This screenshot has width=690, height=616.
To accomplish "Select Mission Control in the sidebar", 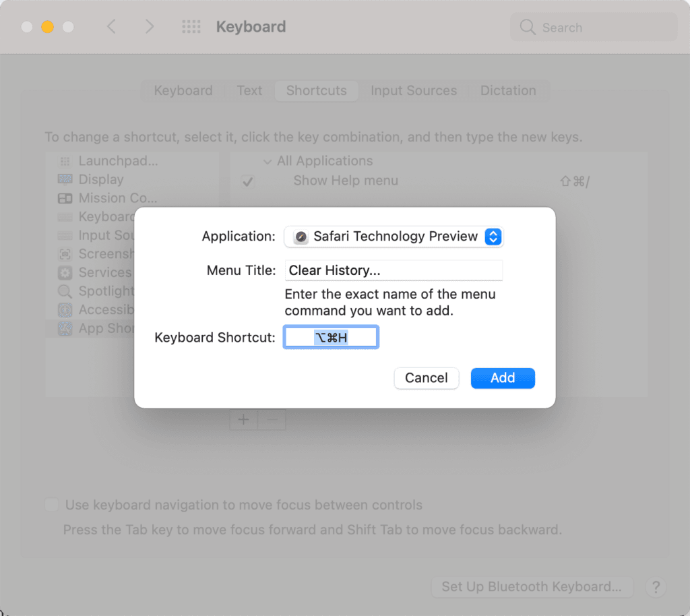I will tap(132, 198).
